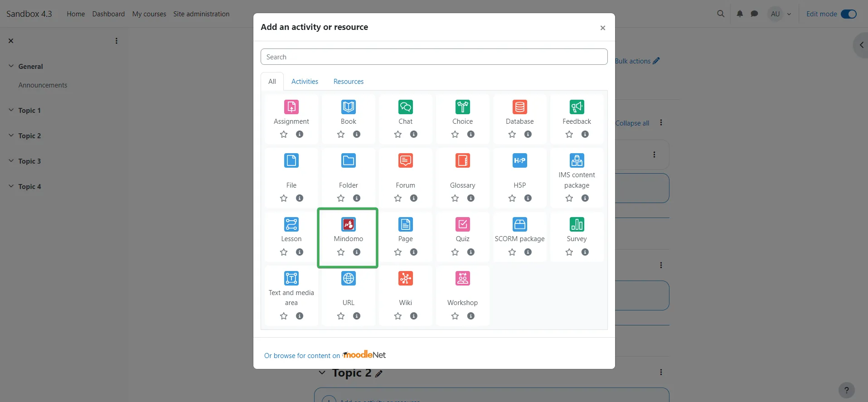Toggle Edit mode switch off
The width and height of the screenshot is (868, 402).
[849, 14]
